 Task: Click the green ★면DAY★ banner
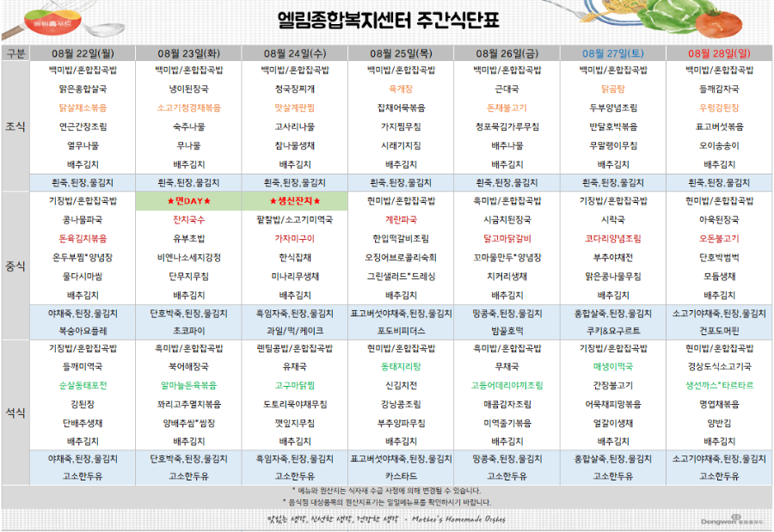pos(188,201)
